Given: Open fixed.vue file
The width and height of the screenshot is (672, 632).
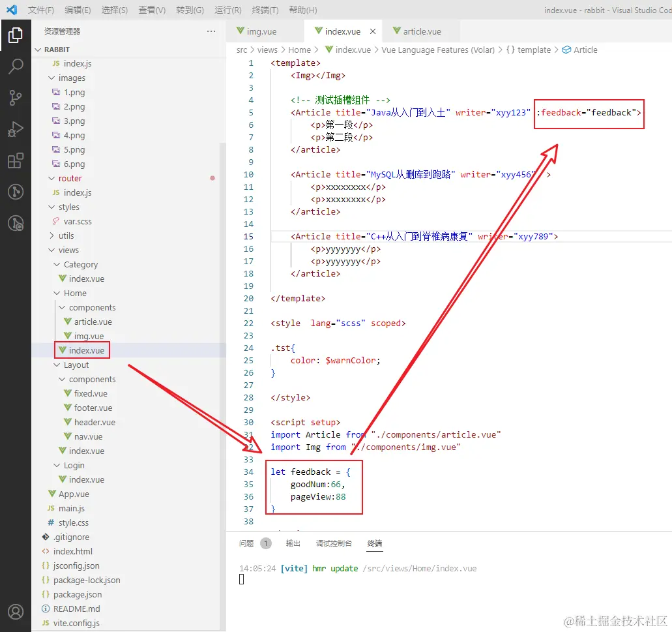Looking at the screenshot, I should coord(91,393).
